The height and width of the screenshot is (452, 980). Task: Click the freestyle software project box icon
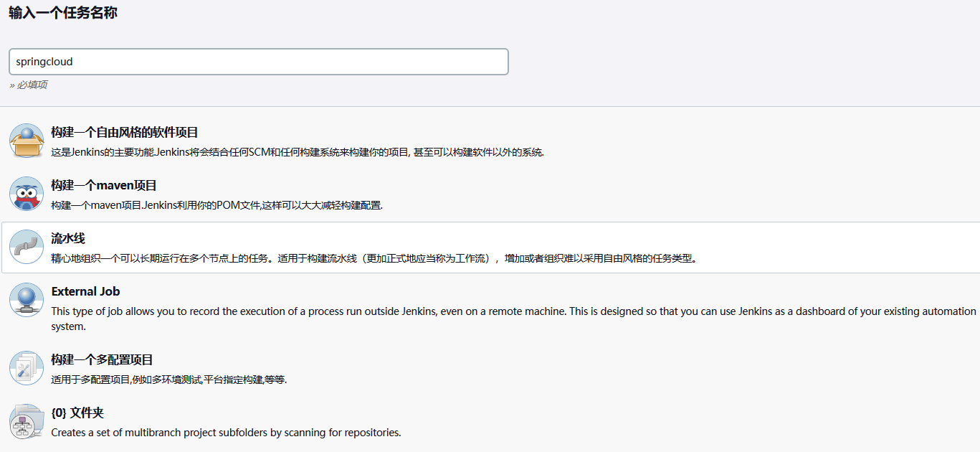[27, 141]
